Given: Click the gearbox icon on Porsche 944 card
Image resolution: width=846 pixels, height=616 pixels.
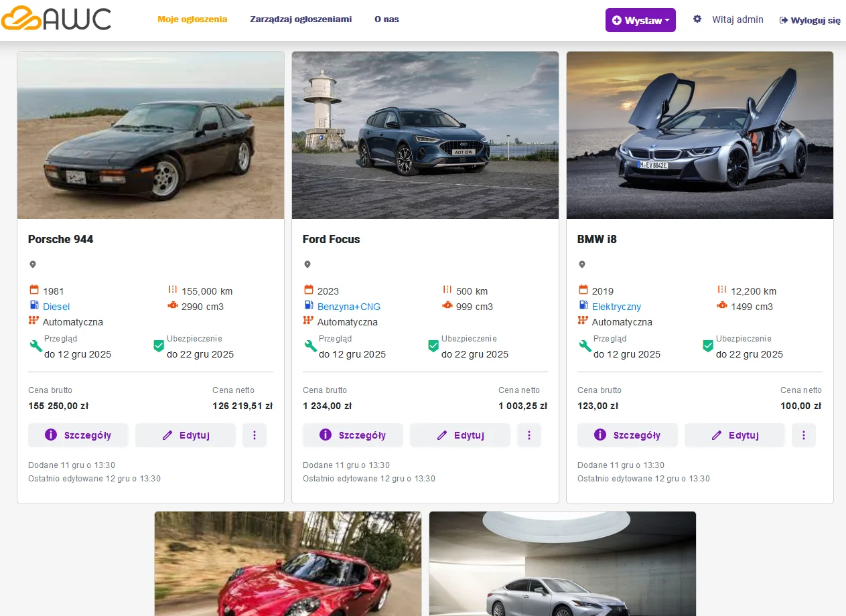Looking at the screenshot, I should coord(34,321).
